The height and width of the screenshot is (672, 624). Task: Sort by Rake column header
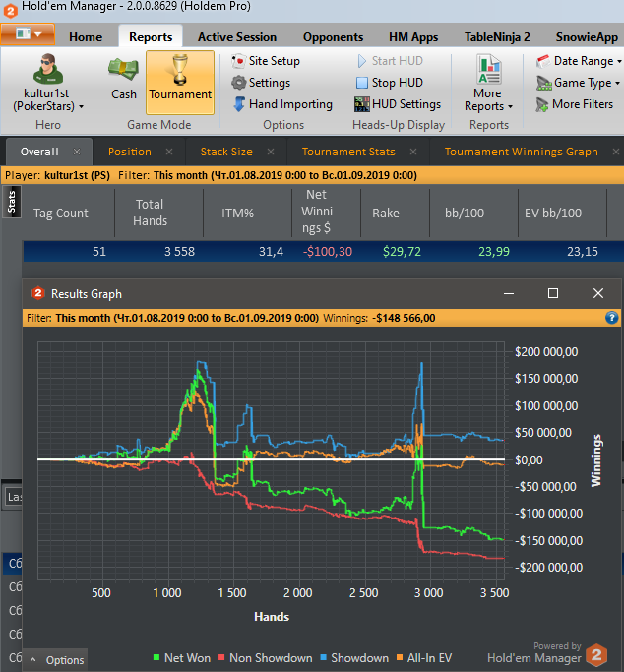pos(386,213)
